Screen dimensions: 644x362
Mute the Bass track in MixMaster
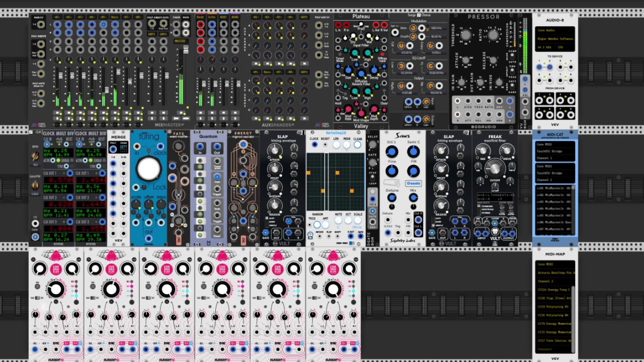[x=115, y=112]
